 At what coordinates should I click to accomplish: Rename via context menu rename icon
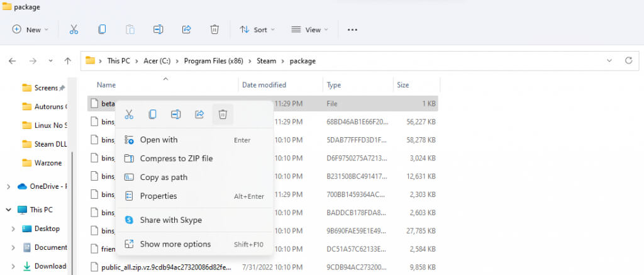tap(176, 115)
